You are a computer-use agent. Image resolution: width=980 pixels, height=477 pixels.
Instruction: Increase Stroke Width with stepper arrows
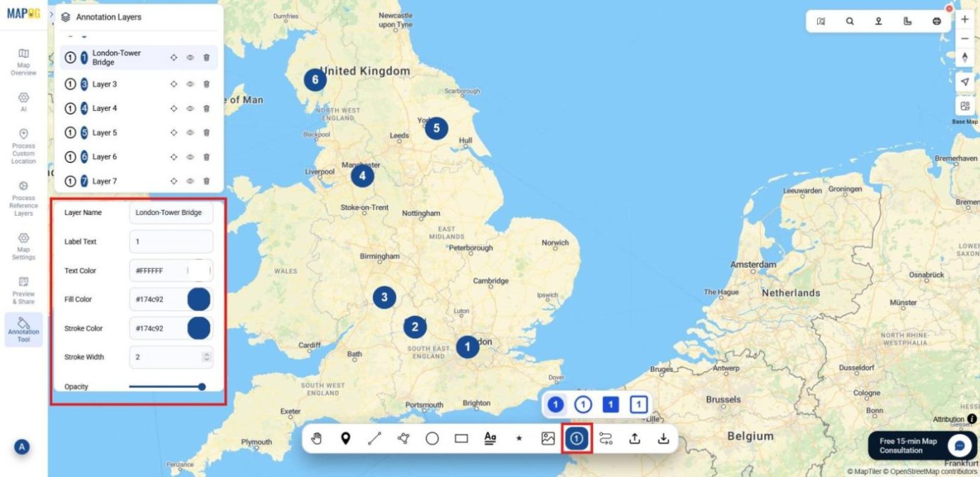(x=206, y=355)
